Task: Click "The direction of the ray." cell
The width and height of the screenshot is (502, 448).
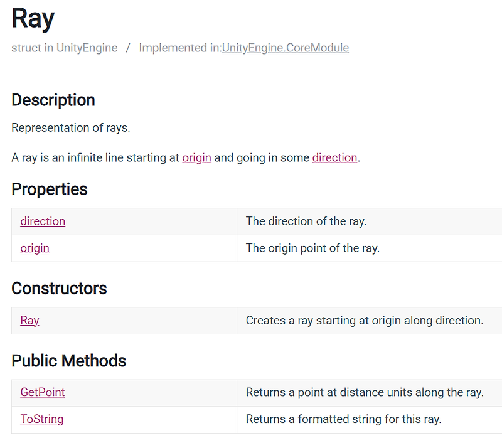Action: (x=306, y=221)
